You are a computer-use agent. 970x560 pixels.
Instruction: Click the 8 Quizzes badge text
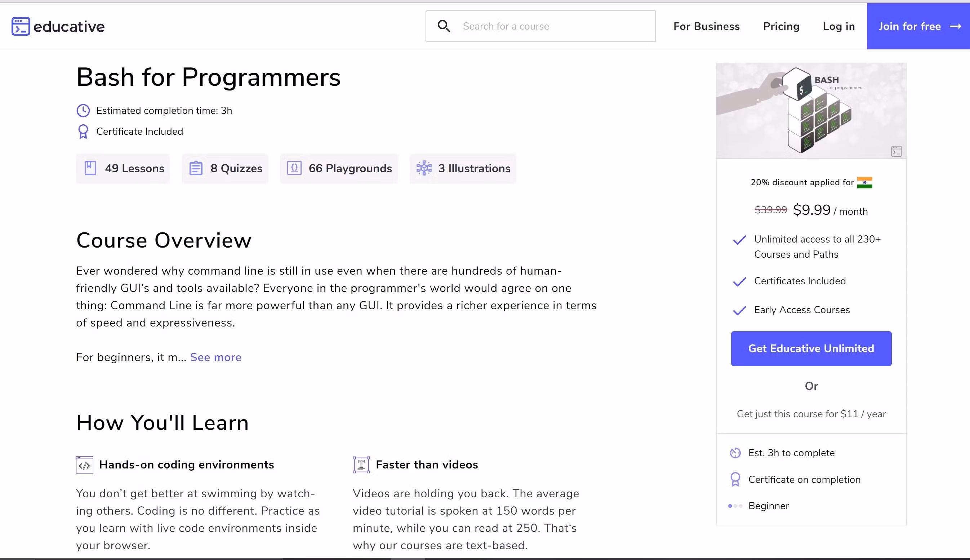click(x=236, y=168)
